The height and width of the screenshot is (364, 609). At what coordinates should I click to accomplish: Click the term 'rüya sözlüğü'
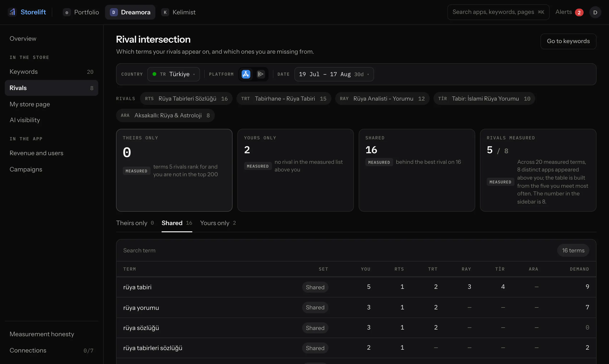click(141, 328)
